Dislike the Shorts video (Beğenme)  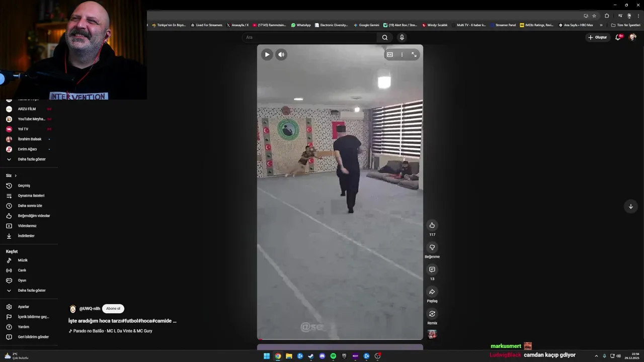tap(432, 247)
